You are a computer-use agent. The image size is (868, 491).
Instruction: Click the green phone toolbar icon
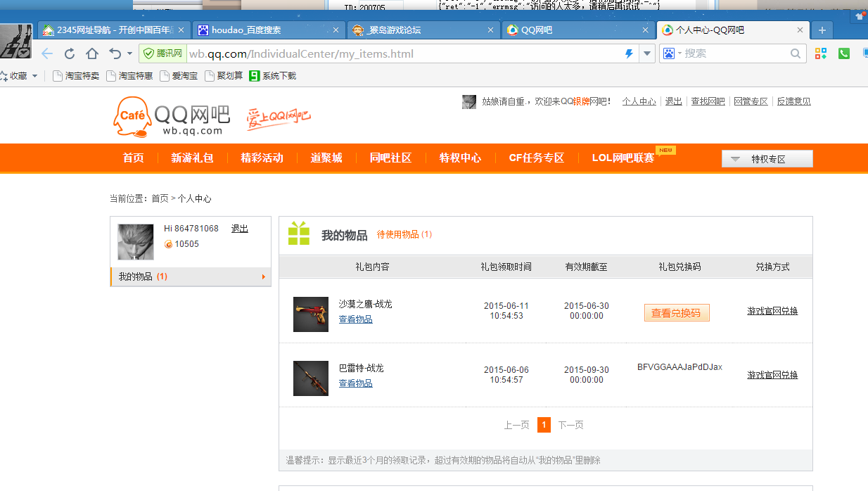[844, 53]
